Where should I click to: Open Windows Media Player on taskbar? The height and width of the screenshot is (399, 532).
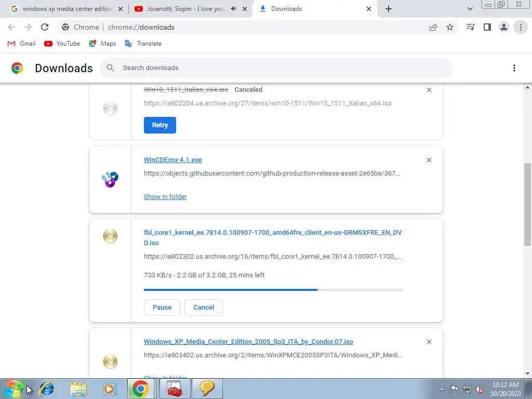click(110, 389)
